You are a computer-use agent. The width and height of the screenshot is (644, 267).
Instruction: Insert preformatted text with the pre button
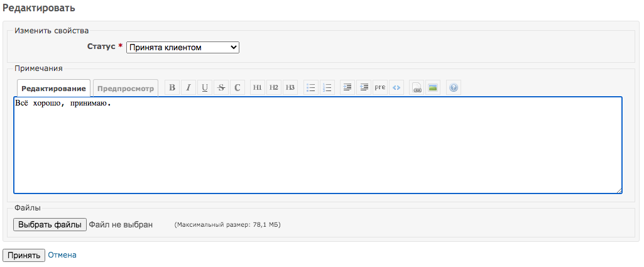tap(380, 88)
